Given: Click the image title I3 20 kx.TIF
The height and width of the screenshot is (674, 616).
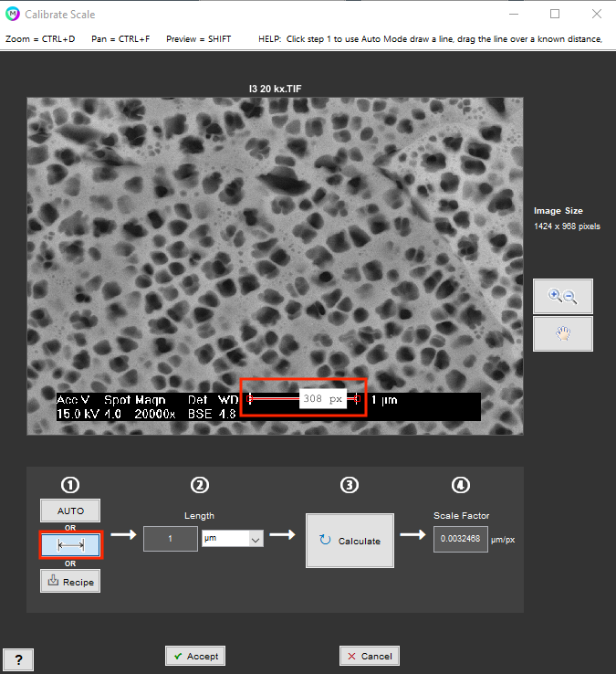Looking at the screenshot, I should coord(276,89).
